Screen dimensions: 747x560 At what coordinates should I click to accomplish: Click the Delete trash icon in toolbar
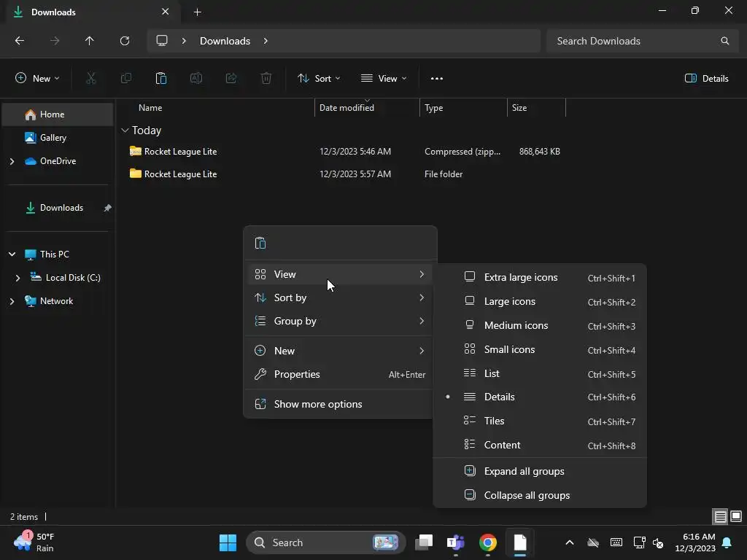tap(266, 79)
